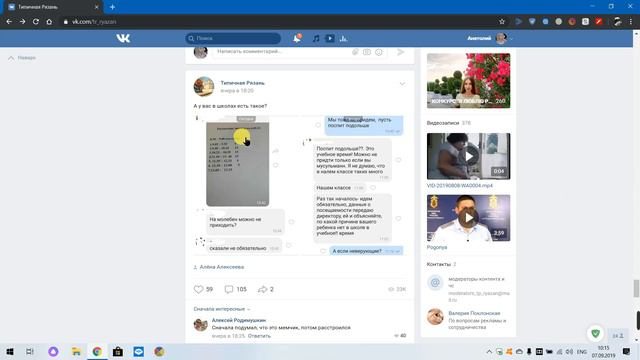This screenshot has height=360, width=640.
Task: Expand the profile menu arrow next to avatar
Action: click(x=511, y=38)
